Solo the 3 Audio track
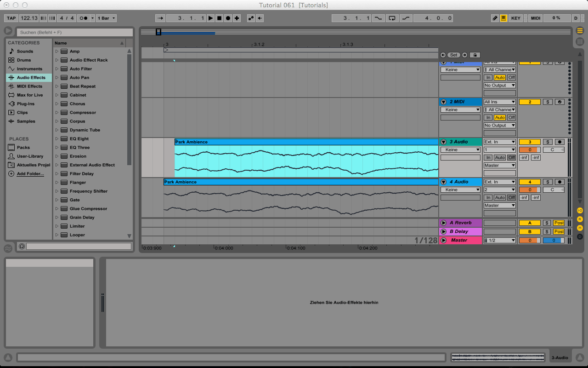The image size is (588, 368). [x=548, y=142]
